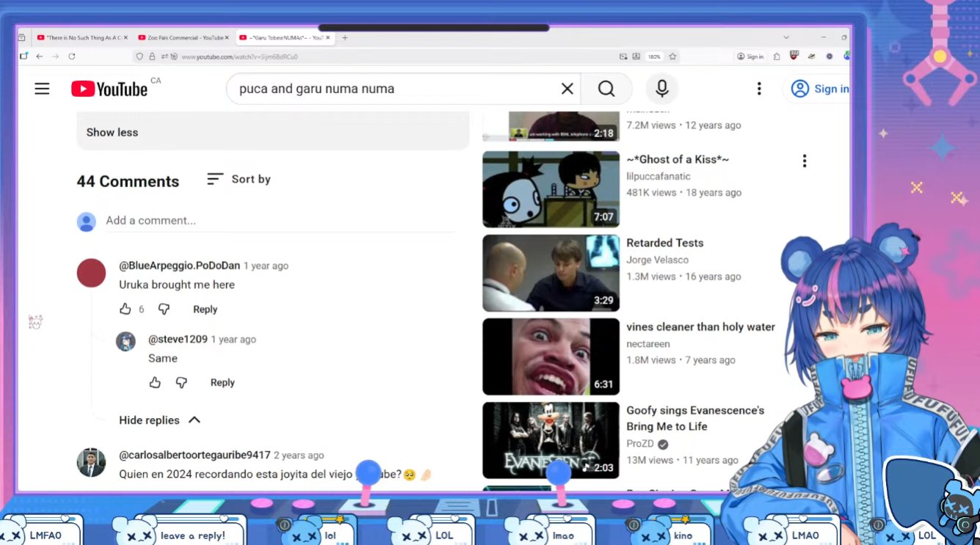Open the sidebar toggle icon left of Back
This screenshot has width=980, height=545.
(x=23, y=56)
